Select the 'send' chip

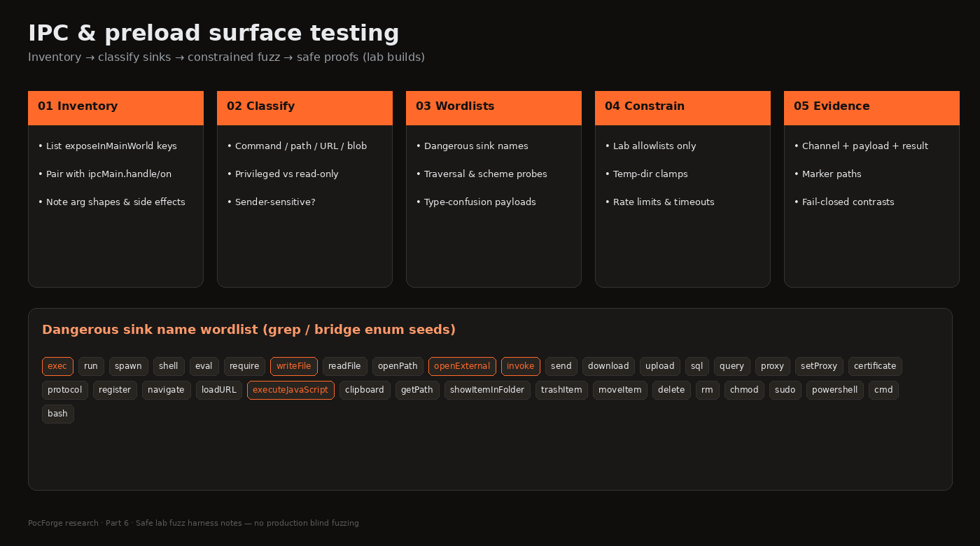(561, 366)
